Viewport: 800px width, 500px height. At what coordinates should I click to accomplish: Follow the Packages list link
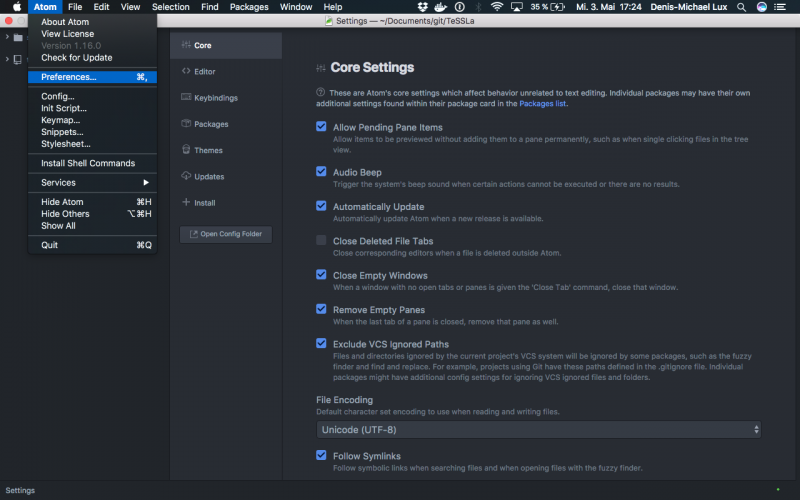pyautogui.click(x=542, y=104)
